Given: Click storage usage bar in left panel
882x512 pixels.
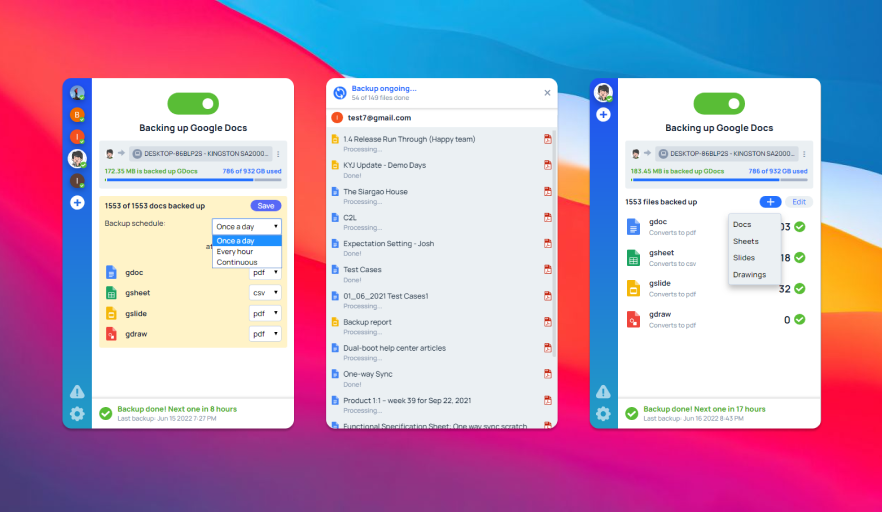Looking at the screenshot, I should (x=193, y=180).
